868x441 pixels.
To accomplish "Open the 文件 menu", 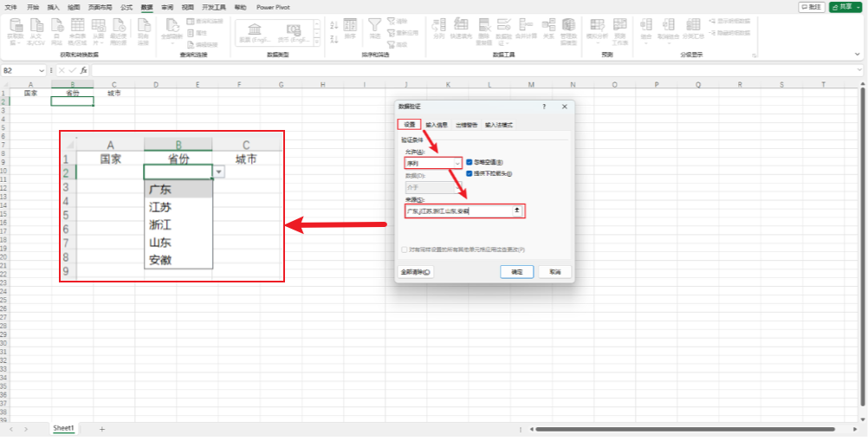I will [11, 7].
